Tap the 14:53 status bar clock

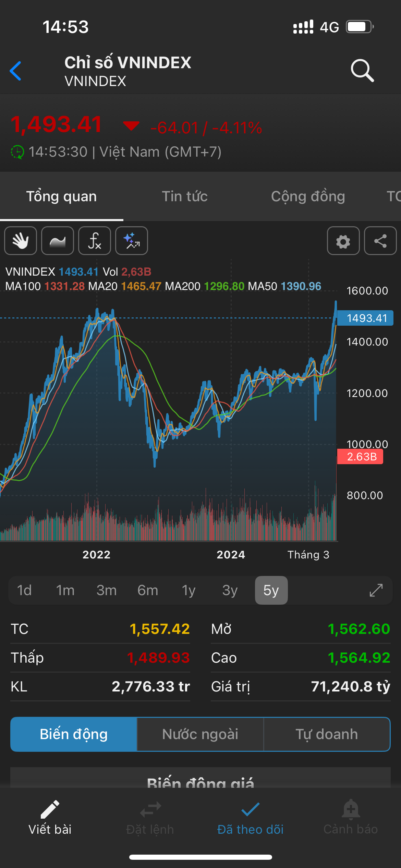(65, 27)
